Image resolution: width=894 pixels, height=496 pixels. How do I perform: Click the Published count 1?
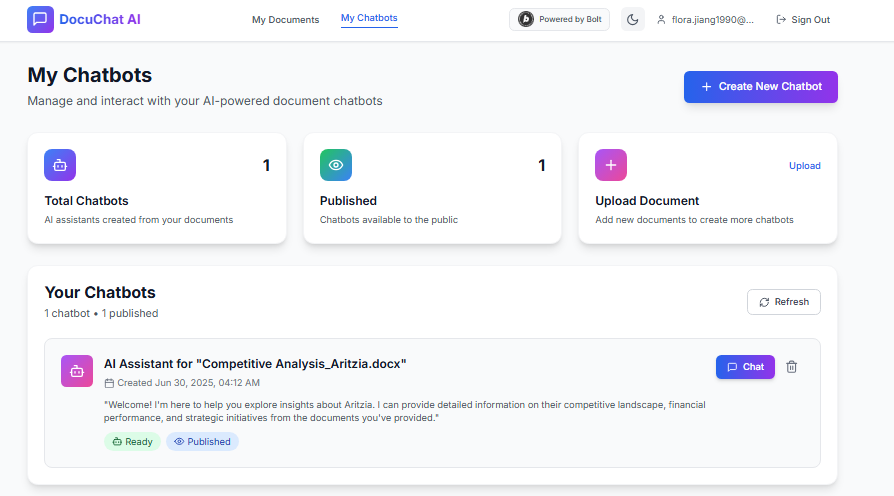[542, 165]
